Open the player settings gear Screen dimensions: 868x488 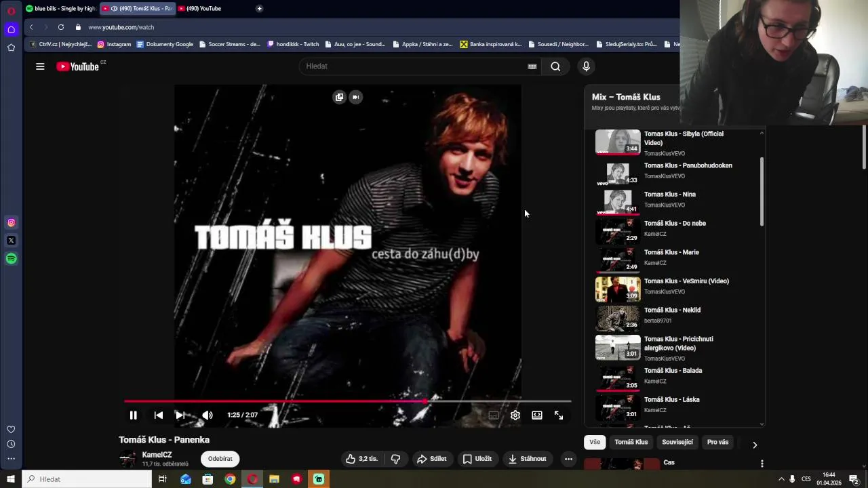515,415
